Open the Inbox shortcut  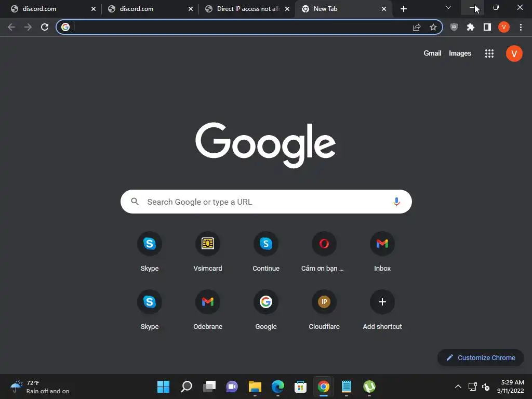coord(382,251)
